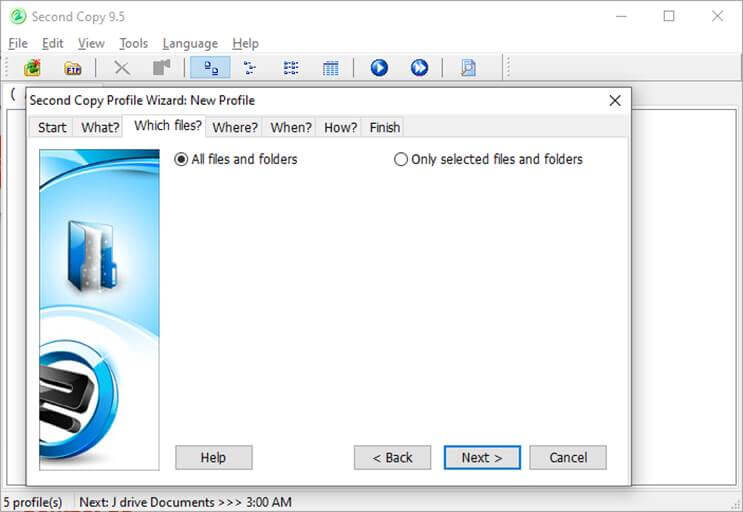
Task: Click the Second Copy app logo in title bar
Action: (18, 17)
